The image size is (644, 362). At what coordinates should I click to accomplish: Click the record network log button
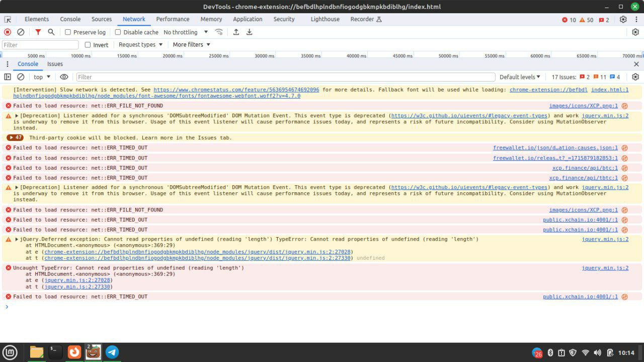[x=8, y=32]
